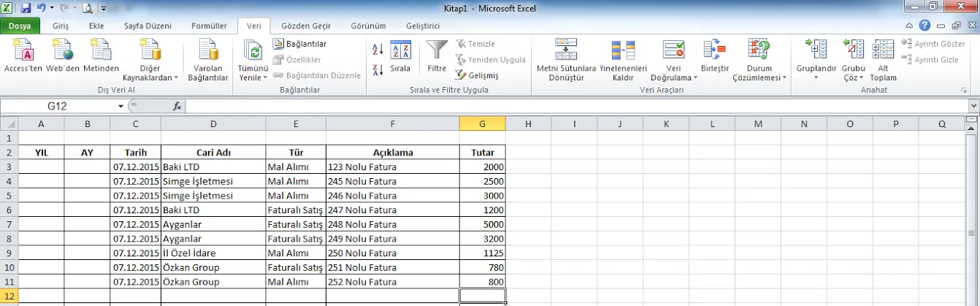Switch to the Formüller tab

[209, 26]
